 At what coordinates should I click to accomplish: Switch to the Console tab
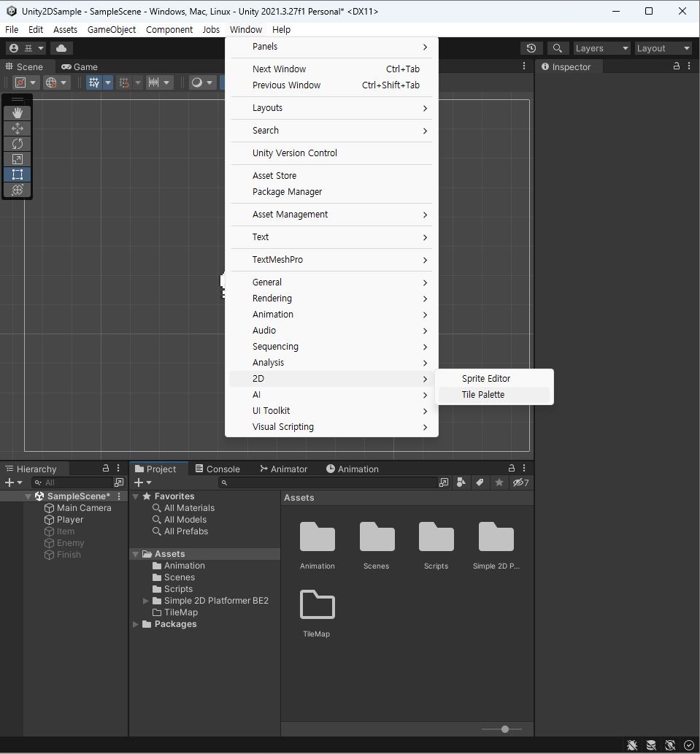tap(218, 469)
